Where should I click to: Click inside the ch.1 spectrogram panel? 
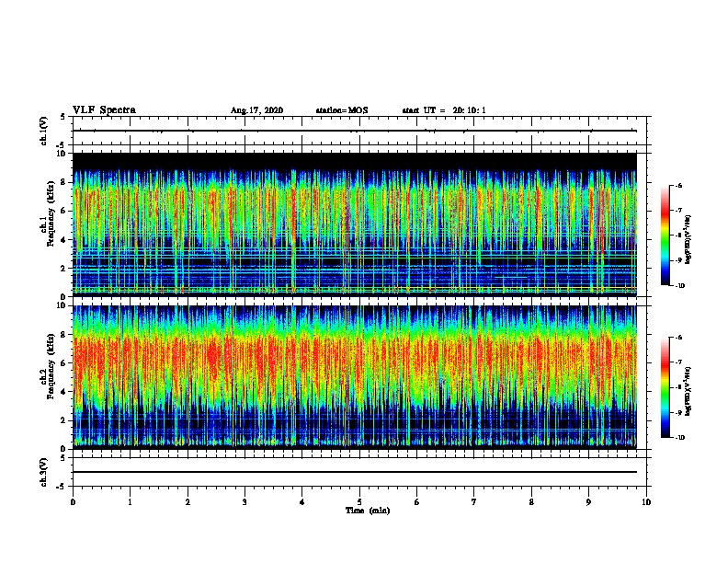pyautogui.click(x=355, y=224)
